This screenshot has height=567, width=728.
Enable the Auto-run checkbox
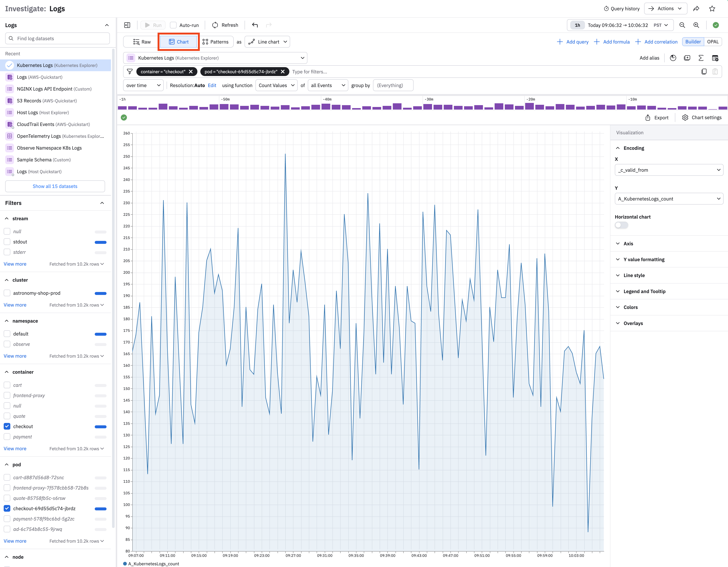point(173,25)
